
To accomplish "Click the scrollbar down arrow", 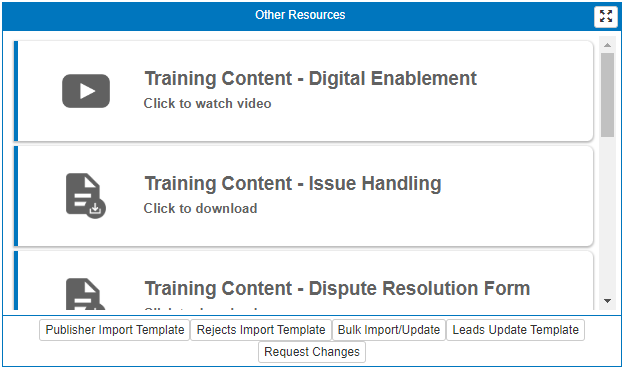I will click(x=607, y=301).
